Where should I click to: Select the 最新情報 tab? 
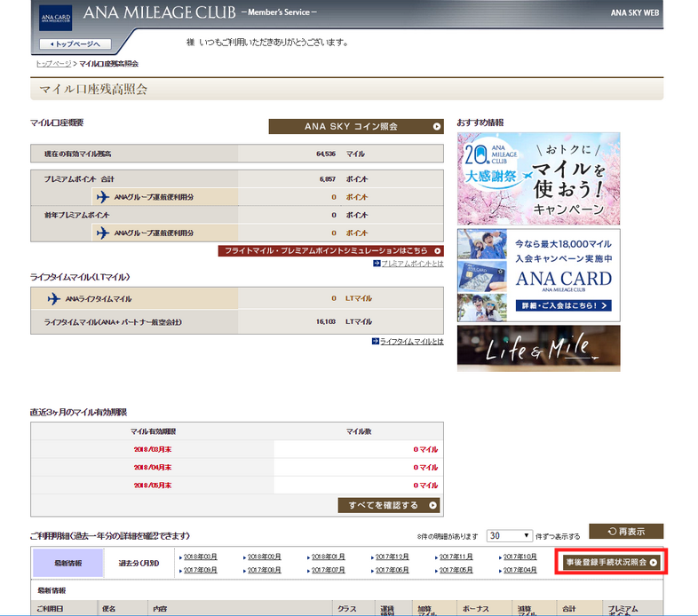(x=68, y=563)
